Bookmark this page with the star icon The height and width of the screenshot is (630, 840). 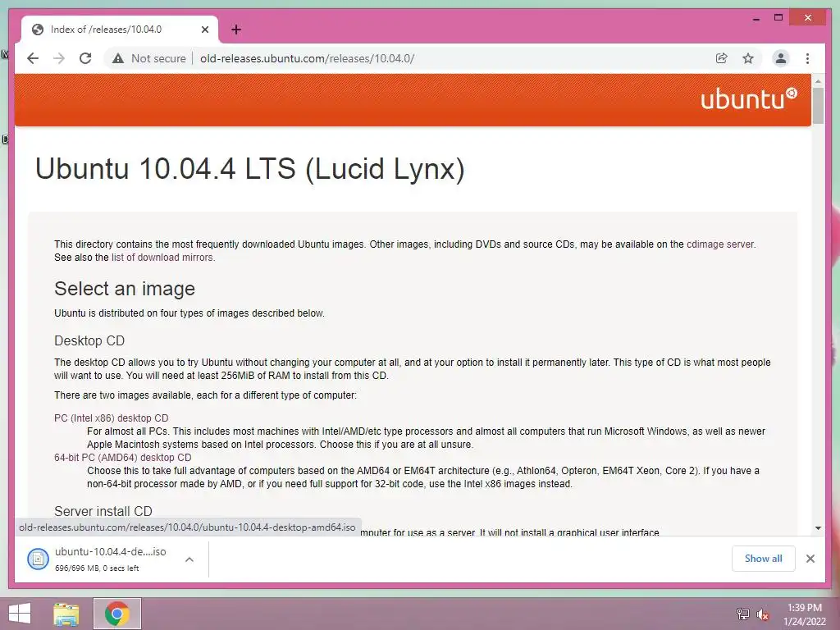click(748, 58)
